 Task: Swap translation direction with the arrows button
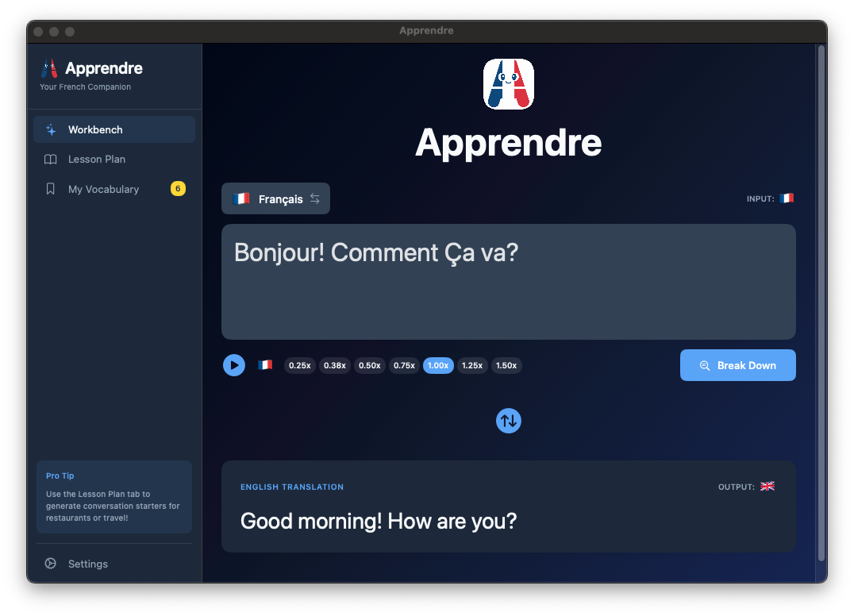coord(508,421)
